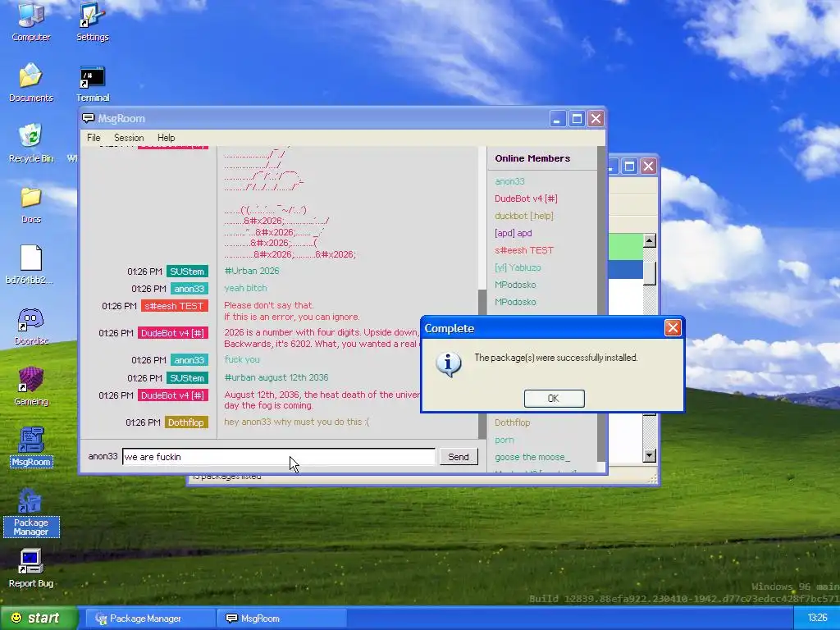This screenshot has width=840, height=630.
Task: Open the Report Bug desktop icon
Action: click(31, 568)
